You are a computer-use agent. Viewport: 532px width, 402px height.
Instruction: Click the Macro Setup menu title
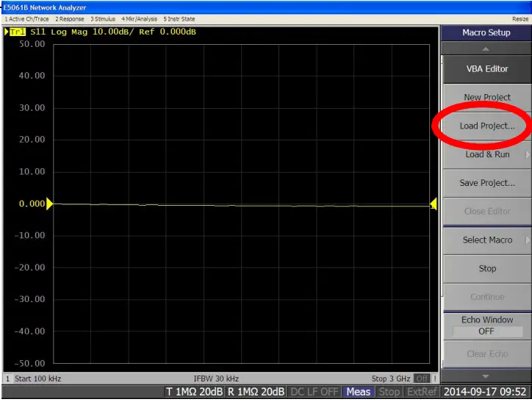coord(486,32)
